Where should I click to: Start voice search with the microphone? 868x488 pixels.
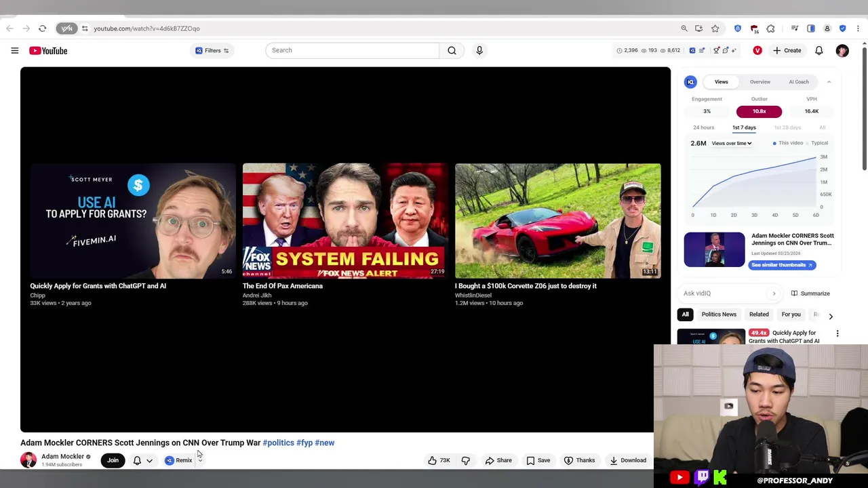479,50
